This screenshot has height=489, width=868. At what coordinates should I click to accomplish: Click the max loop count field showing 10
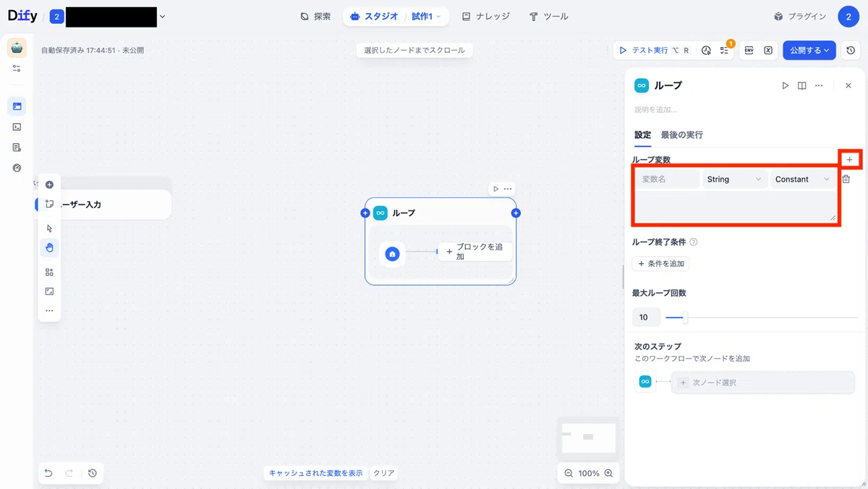click(646, 317)
